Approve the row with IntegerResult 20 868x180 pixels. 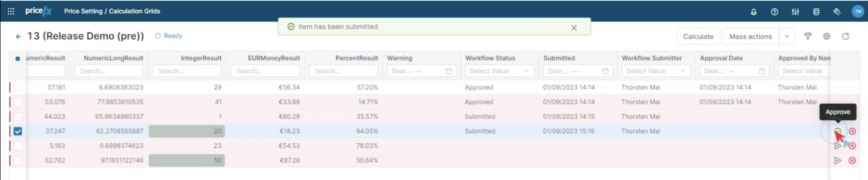coord(838,131)
